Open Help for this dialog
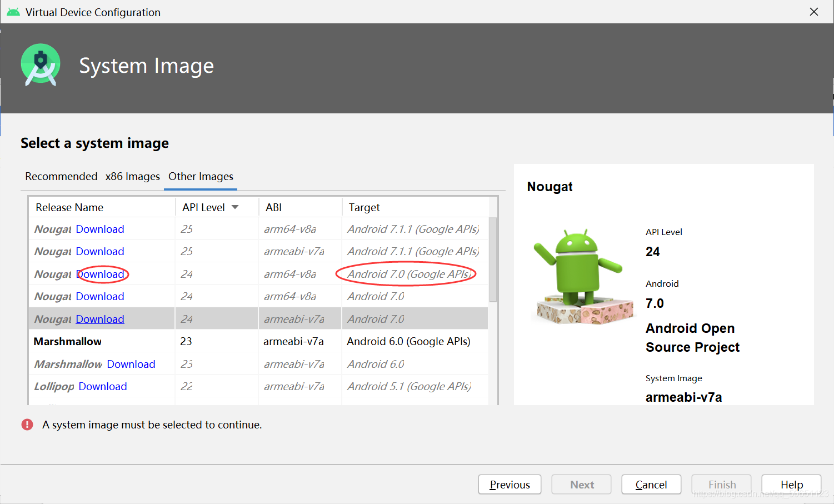Viewport: 834px width, 504px height. (791, 485)
